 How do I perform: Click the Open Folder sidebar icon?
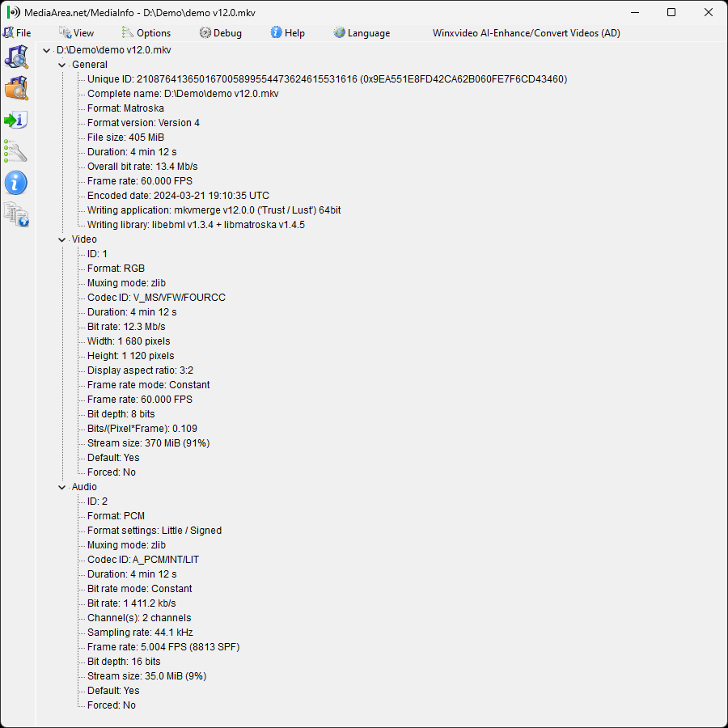click(x=16, y=88)
